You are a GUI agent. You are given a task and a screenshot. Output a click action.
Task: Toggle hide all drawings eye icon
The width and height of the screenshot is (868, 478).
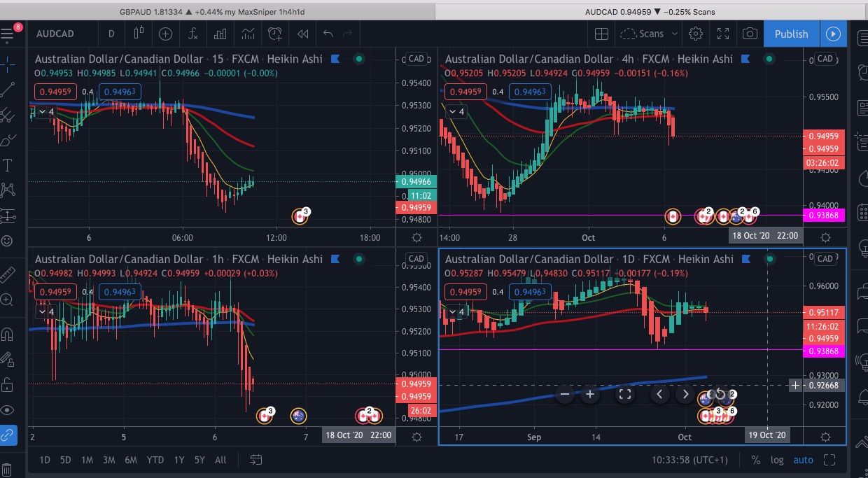(8, 410)
